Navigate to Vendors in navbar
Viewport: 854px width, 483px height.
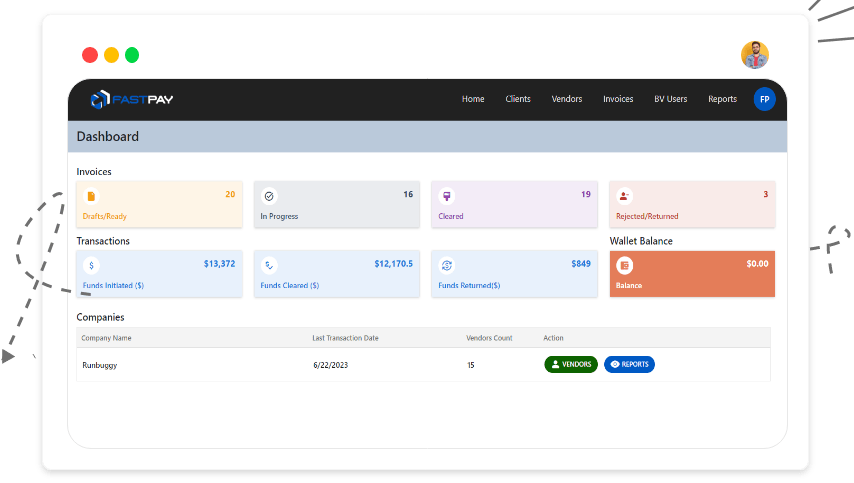tap(567, 99)
